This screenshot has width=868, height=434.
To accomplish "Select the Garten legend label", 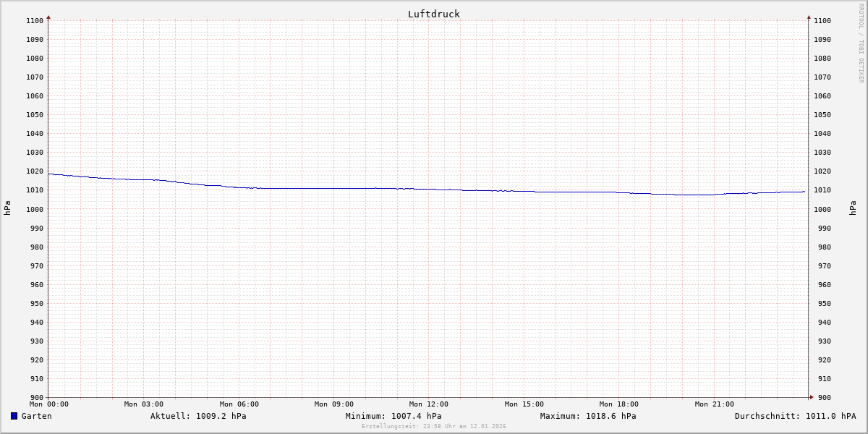I will coord(36,416).
